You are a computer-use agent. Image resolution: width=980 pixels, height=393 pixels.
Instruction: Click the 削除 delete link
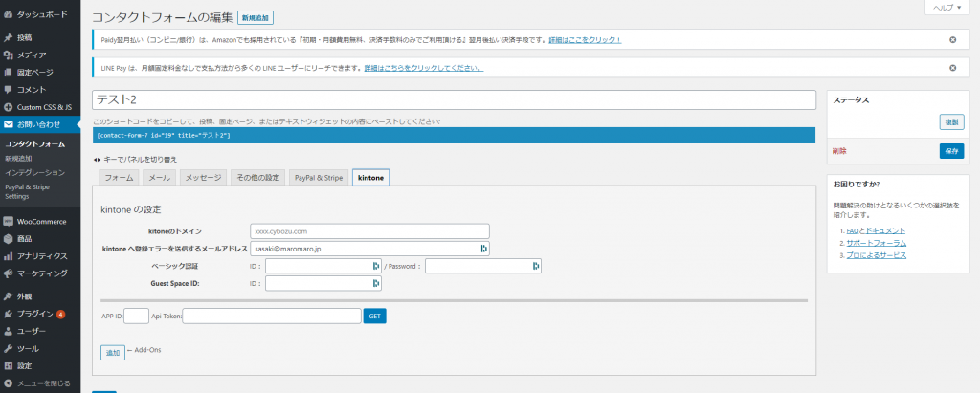[x=839, y=151]
